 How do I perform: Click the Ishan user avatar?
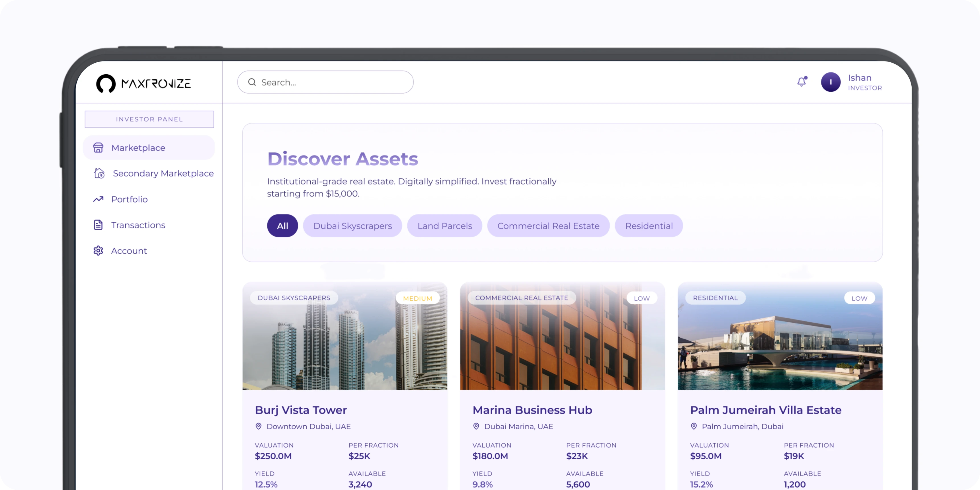pyautogui.click(x=831, y=82)
